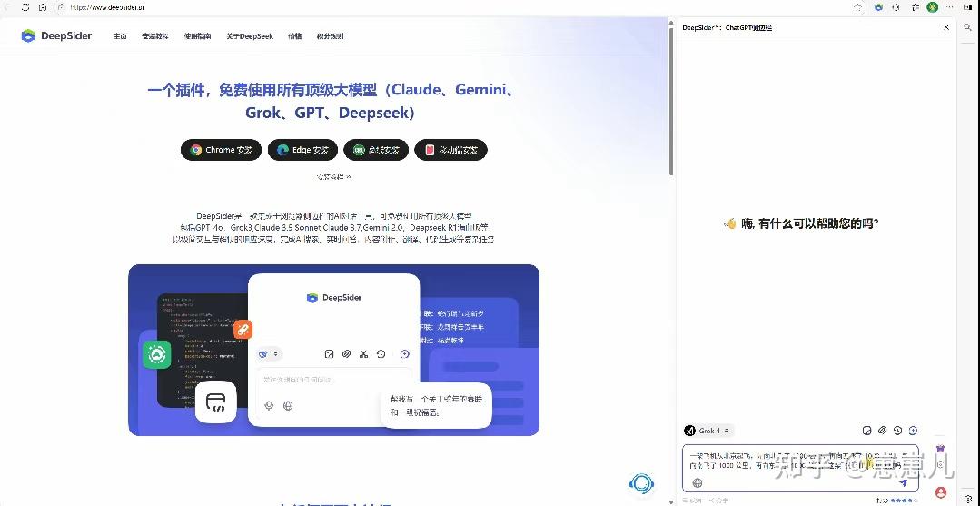Click into the chat message text box
This screenshot has height=506, width=980.
[x=800, y=461]
